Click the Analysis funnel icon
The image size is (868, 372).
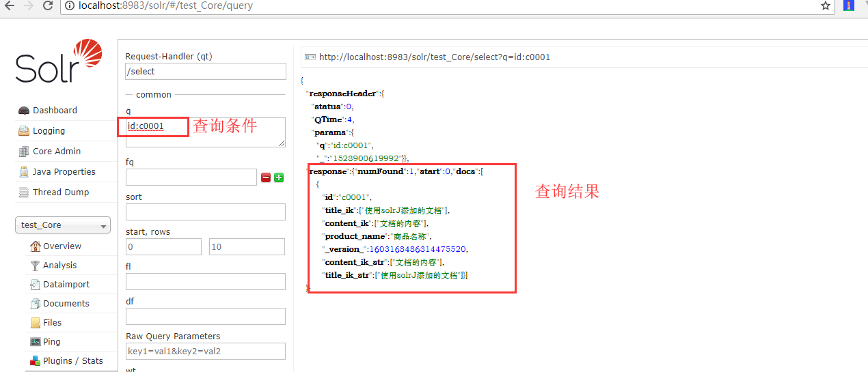click(x=36, y=265)
